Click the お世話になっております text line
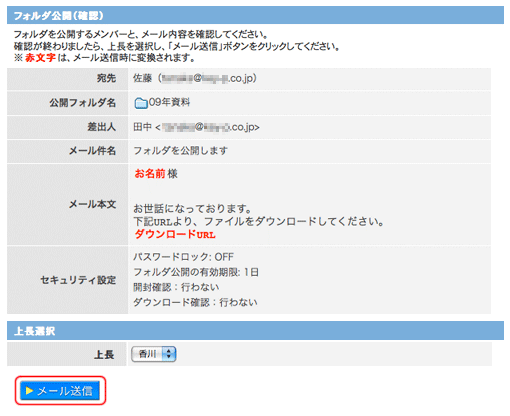Image resolution: width=510 pixels, height=416 pixels. [192, 209]
